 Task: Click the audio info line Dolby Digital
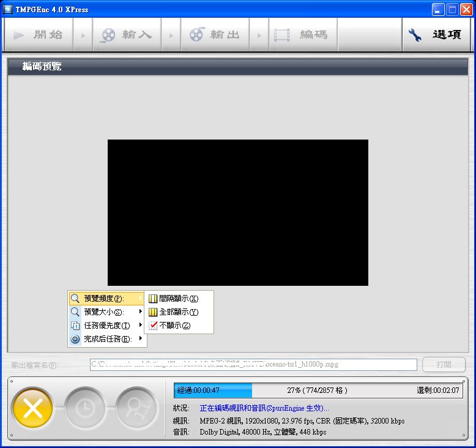pos(263,432)
